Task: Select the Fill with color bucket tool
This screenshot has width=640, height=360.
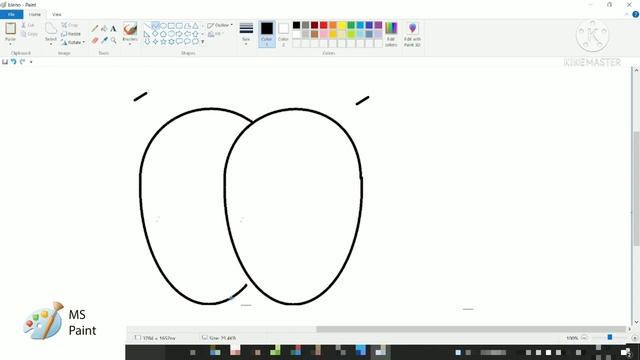Action: (x=104, y=28)
